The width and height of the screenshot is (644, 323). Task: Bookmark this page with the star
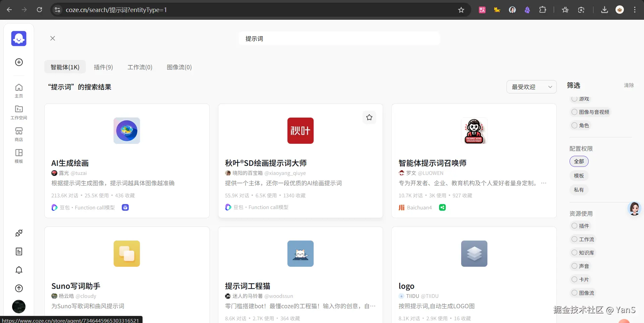461,10
